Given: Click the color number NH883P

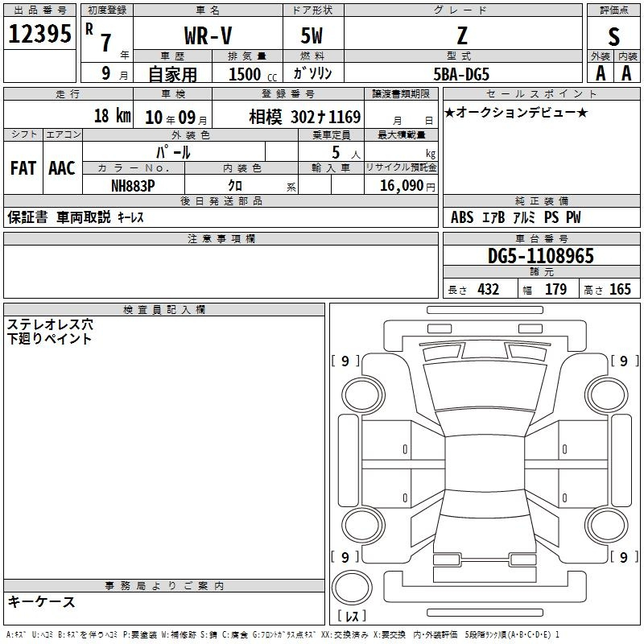Looking at the screenshot, I should click(133, 184).
